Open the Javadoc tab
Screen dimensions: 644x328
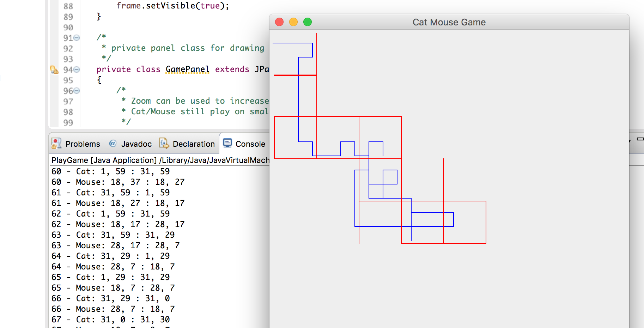tap(136, 144)
